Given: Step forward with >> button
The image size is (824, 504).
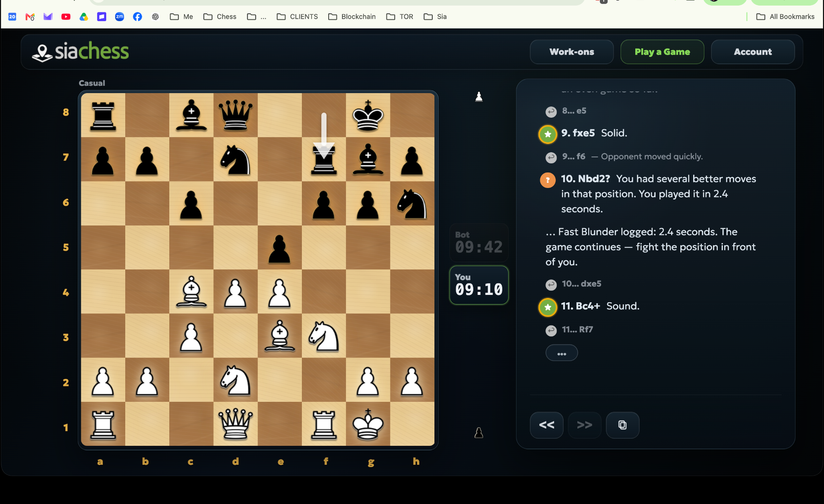Looking at the screenshot, I should (585, 425).
